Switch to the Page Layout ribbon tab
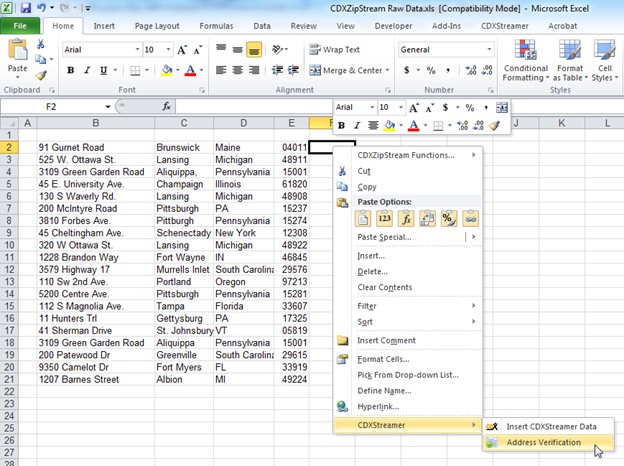 (x=157, y=26)
